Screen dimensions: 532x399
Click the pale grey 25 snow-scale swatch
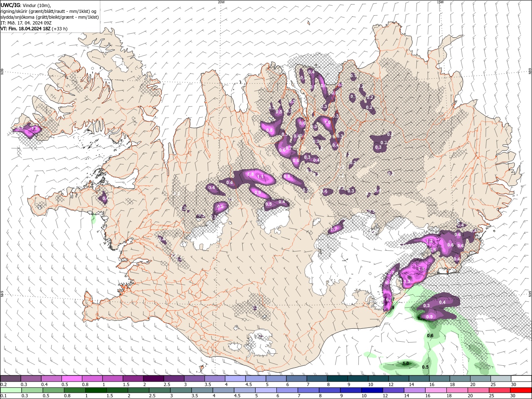(x=501, y=379)
